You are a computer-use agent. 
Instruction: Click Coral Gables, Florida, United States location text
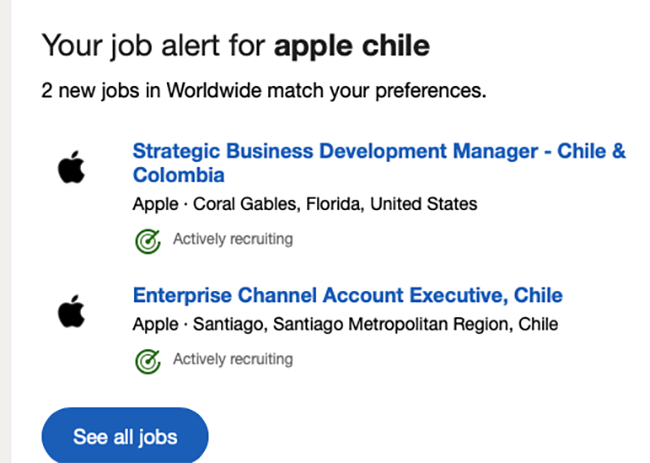(335, 204)
